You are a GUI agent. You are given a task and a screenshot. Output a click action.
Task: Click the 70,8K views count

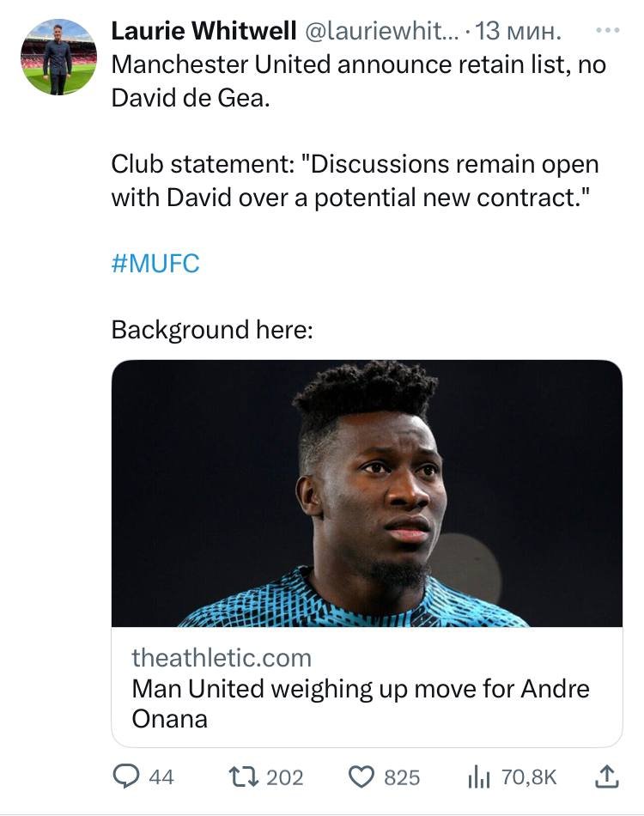coord(529,776)
